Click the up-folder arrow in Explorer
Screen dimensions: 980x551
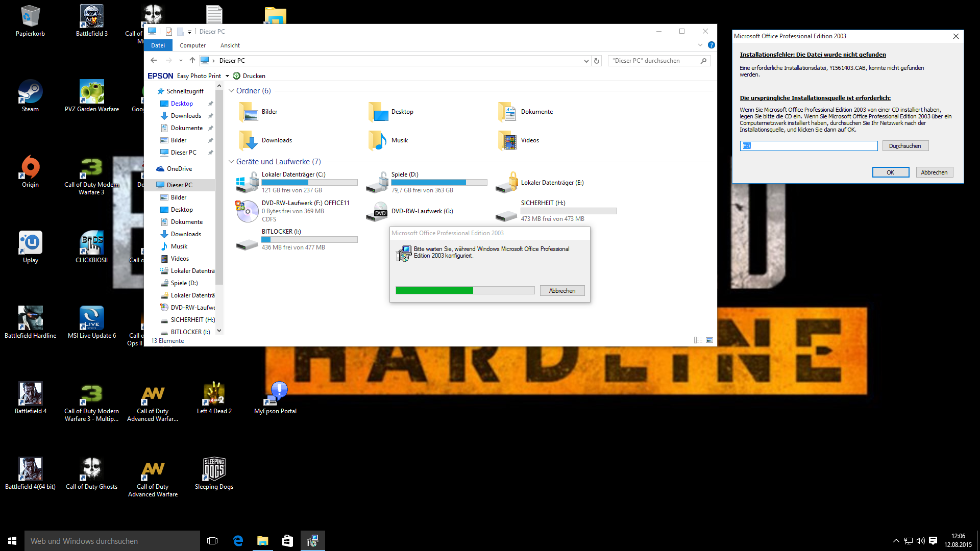pos(192,60)
